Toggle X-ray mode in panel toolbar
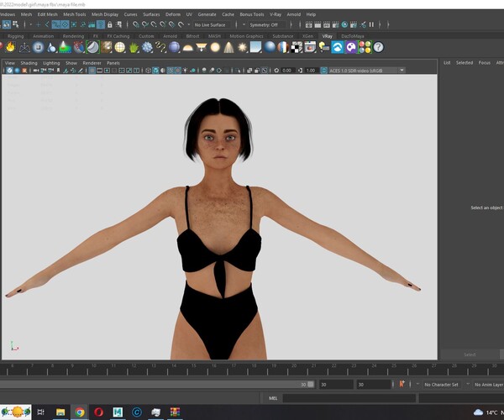Screen dimensions: 504x420 click(x=249, y=71)
